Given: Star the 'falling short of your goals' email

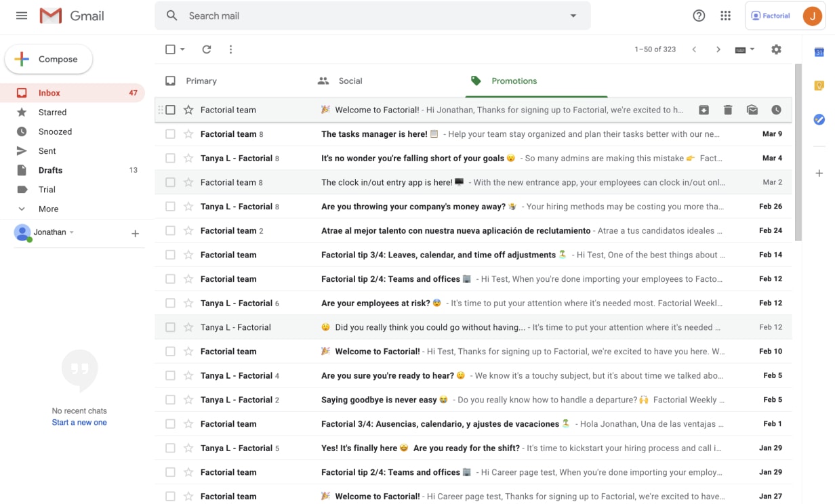Looking at the screenshot, I should (188, 159).
